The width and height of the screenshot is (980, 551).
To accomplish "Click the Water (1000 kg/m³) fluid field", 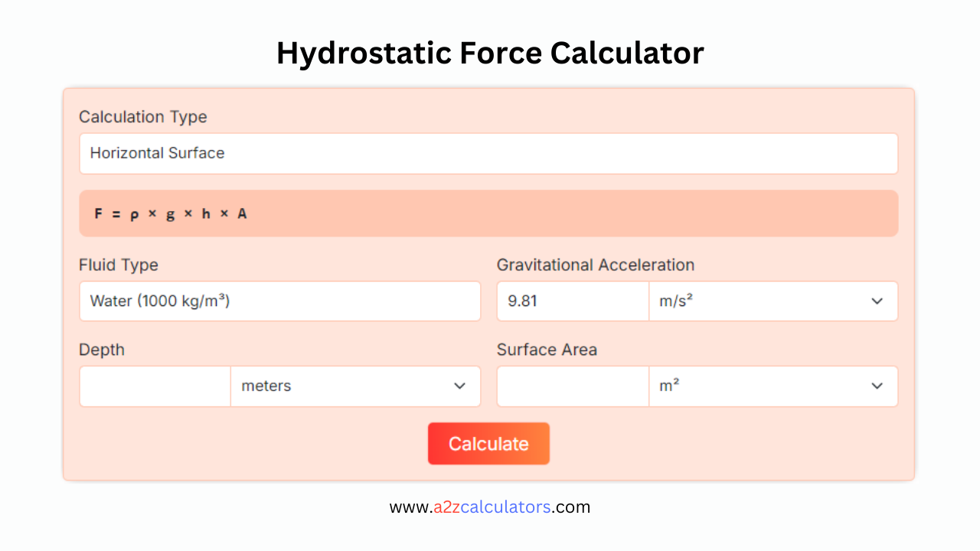I will (279, 301).
